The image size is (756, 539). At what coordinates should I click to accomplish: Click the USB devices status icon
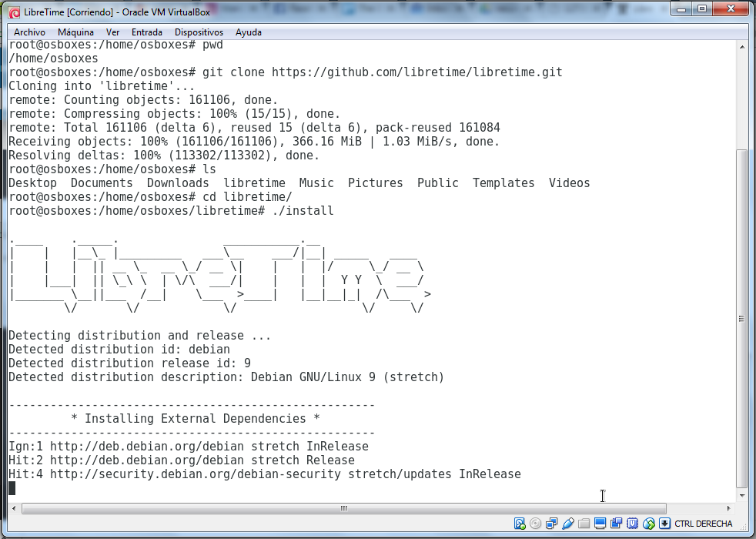click(568, 524)
